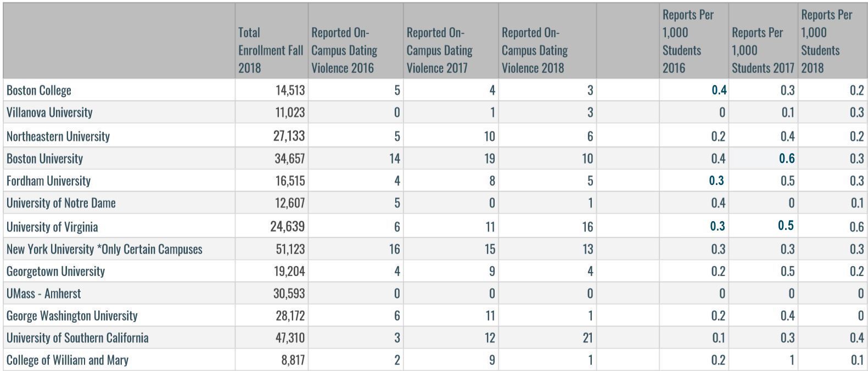The width and height of the screenshot is (868, 371).
Task: Click the enrollment value 14,513
Action: (290, 91)
